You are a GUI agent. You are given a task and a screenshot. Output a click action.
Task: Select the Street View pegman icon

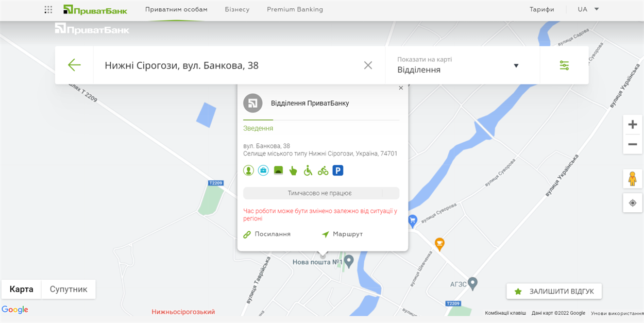coord(633,179)
